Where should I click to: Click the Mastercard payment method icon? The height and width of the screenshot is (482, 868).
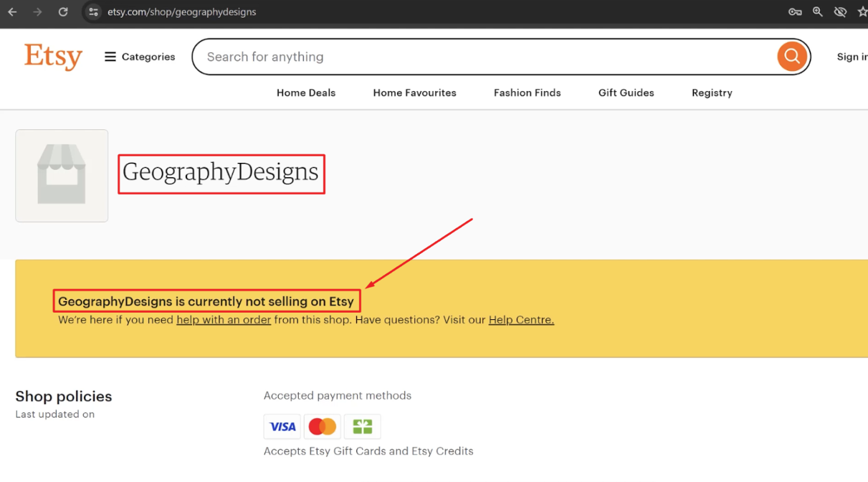[x=322, y=426]
